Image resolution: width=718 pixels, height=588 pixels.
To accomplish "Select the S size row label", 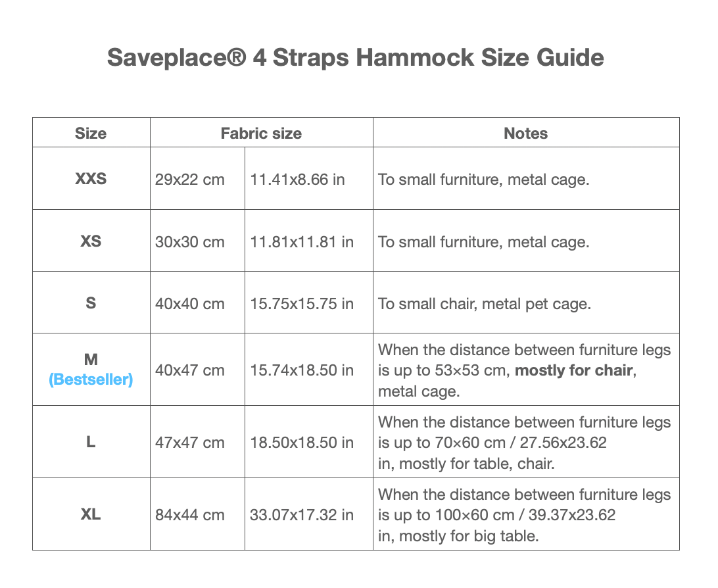I will (x=91, y=303).
